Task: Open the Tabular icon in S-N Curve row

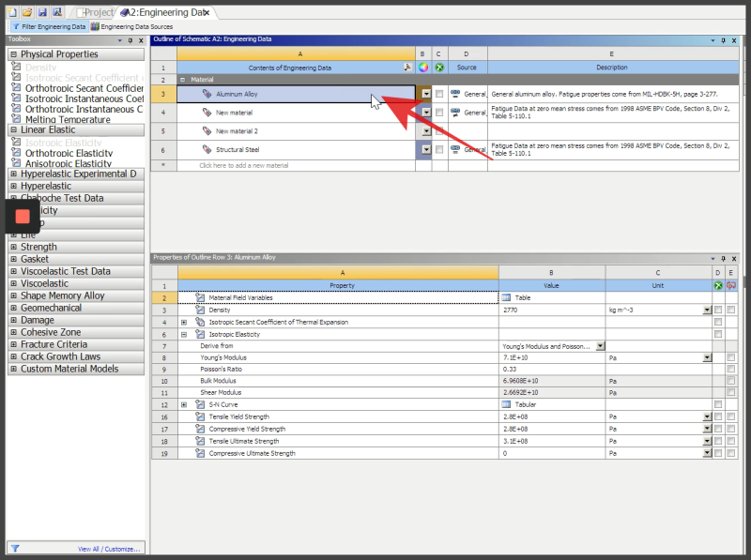Action: click(506, 404)
